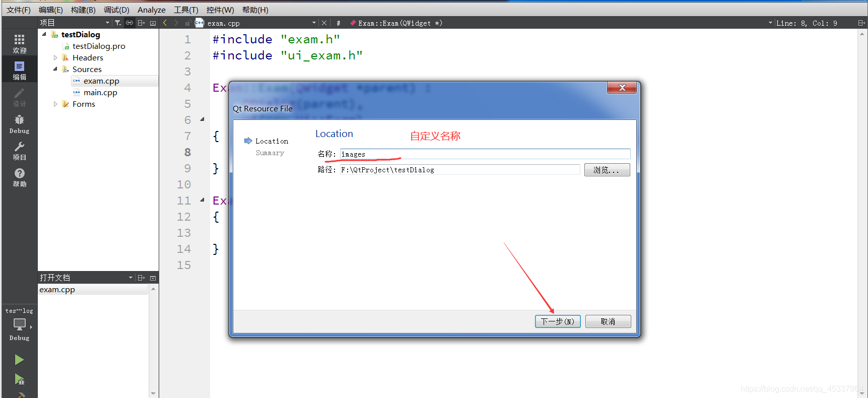Screen dimensions: 868x398
Task: Select the Forms folder label
Action: point(84,104)
